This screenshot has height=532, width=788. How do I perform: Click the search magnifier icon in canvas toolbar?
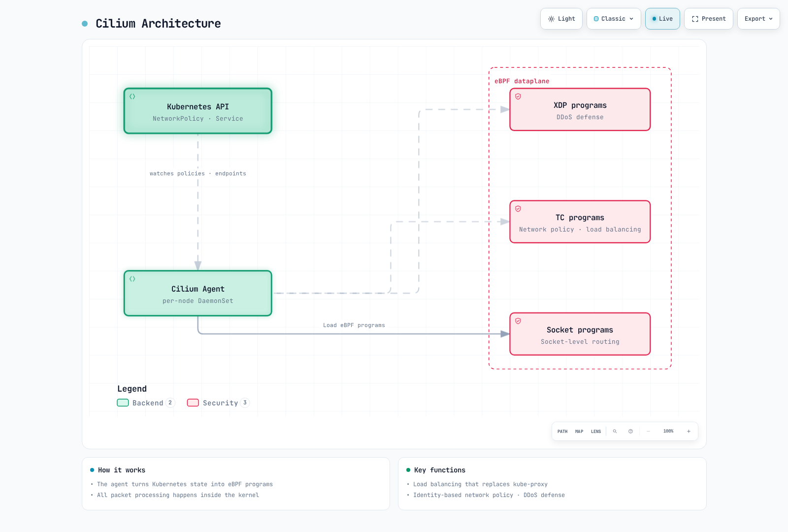pyautogui.click(x=615, y=432)
